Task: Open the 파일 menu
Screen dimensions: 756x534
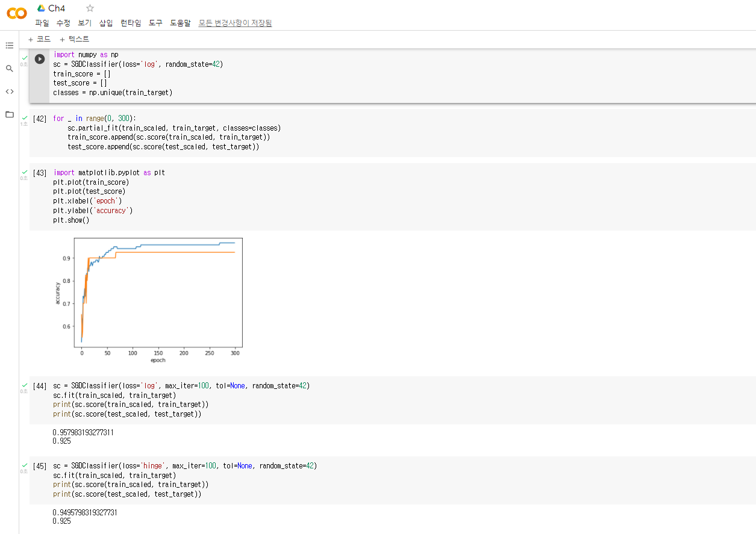Action: point(42,23)
